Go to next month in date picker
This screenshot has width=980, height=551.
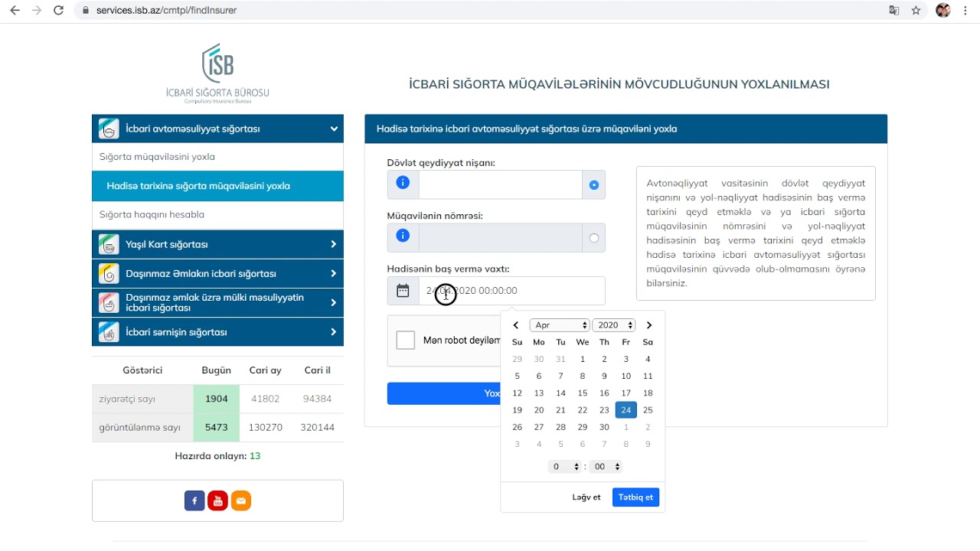pos(649,325)
